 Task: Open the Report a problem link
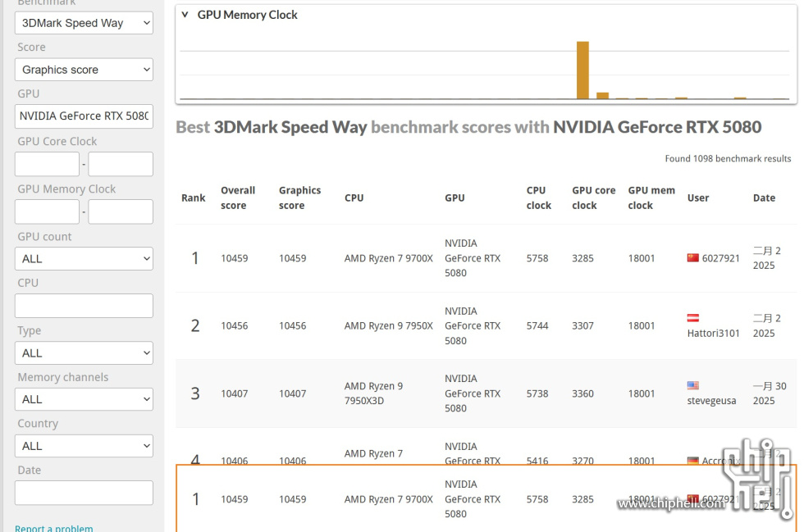tap(54, 528)
